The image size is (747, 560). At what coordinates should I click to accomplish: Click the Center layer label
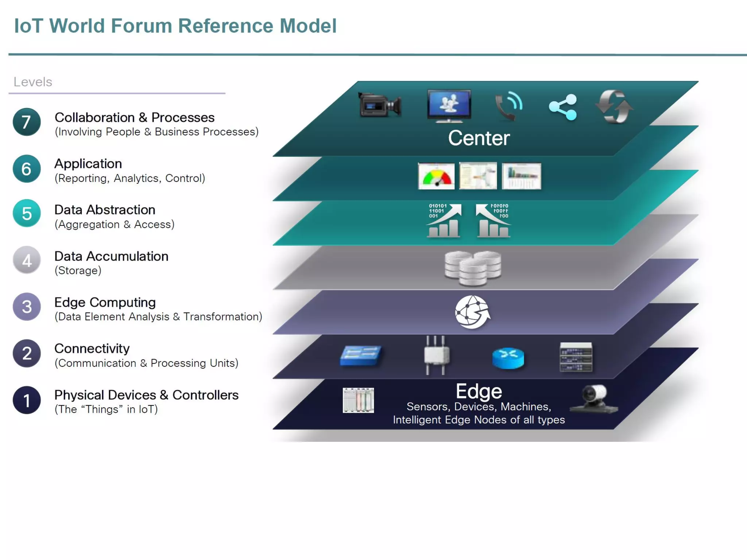click(x=479, y=138)
